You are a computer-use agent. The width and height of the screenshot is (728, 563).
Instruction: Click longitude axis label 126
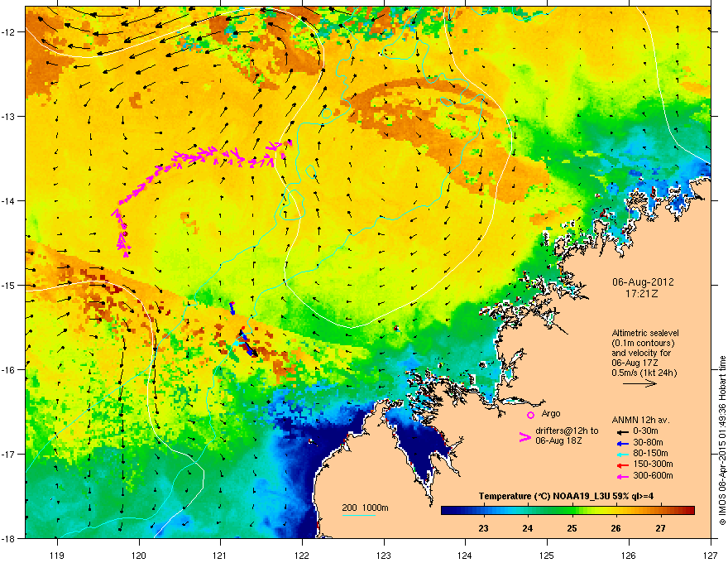tap(629, 555)
